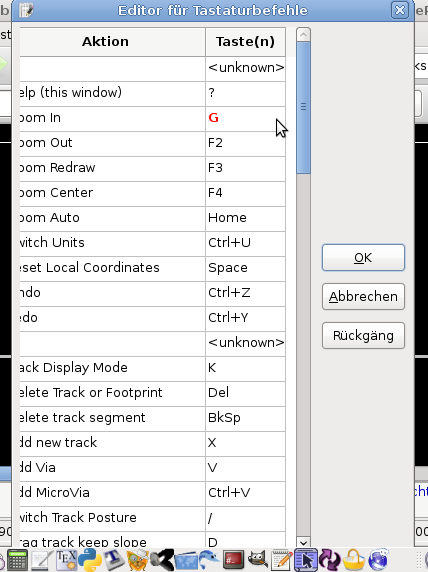
Task: Open the notepad with pencil icon
Action: click(x=282, y=560)
